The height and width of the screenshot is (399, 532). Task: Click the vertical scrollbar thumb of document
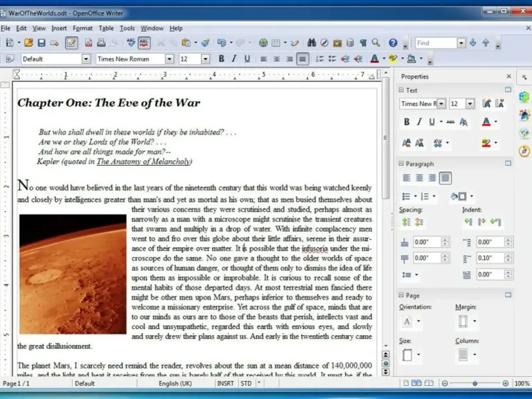point(386,140)
